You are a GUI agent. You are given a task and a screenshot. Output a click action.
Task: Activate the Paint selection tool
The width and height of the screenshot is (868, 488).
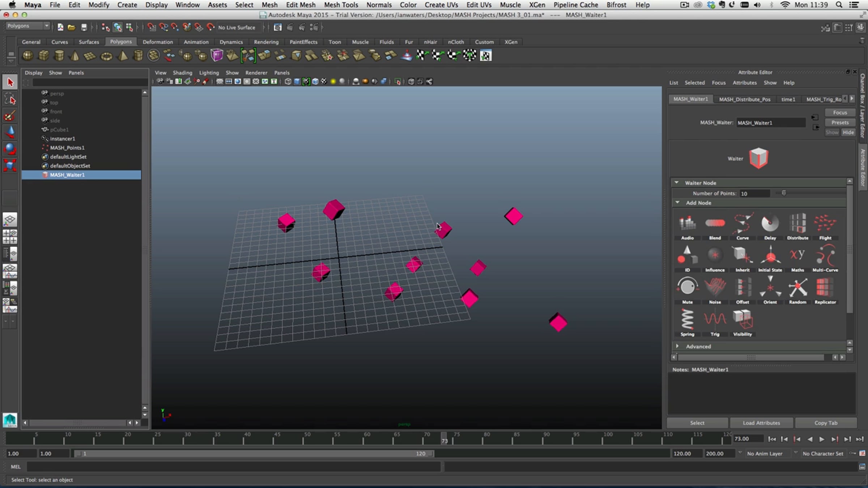click(x=10, y=116)
